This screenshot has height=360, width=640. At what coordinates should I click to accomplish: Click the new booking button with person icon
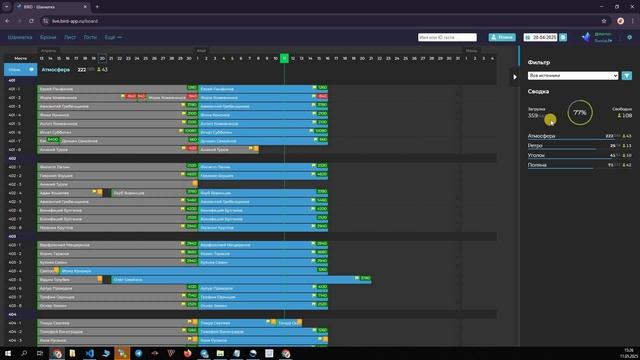[502, 37]
